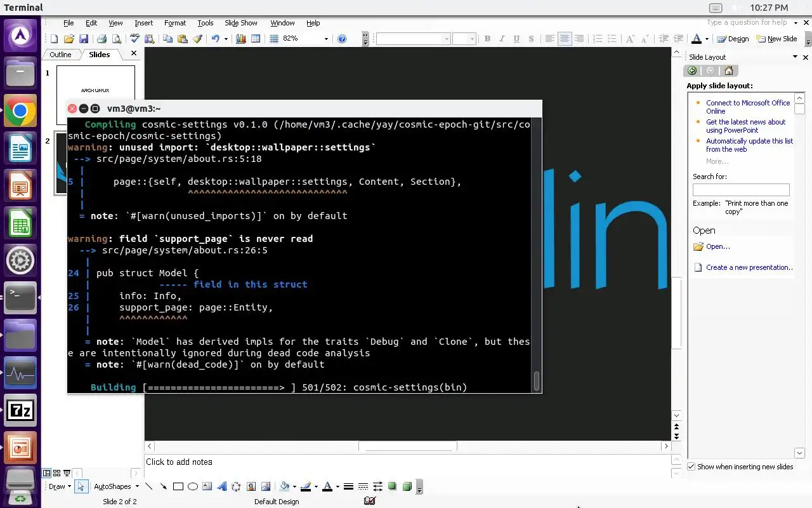
Task: Toggle the Show/Hide Grid icon
Action: click(x=274, y=39)
